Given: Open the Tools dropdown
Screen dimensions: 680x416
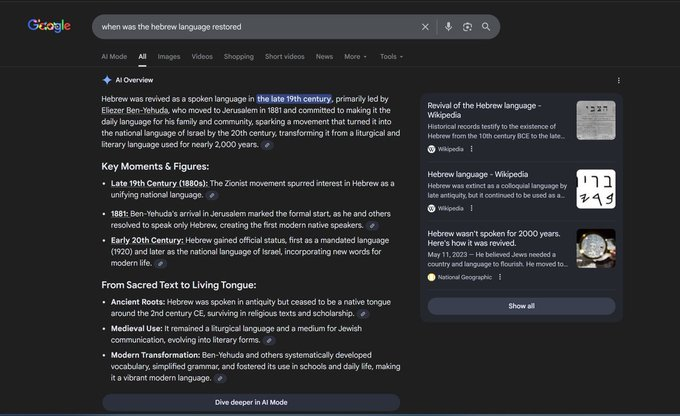Looking at the screenshot, I should [x=391, y=56].
